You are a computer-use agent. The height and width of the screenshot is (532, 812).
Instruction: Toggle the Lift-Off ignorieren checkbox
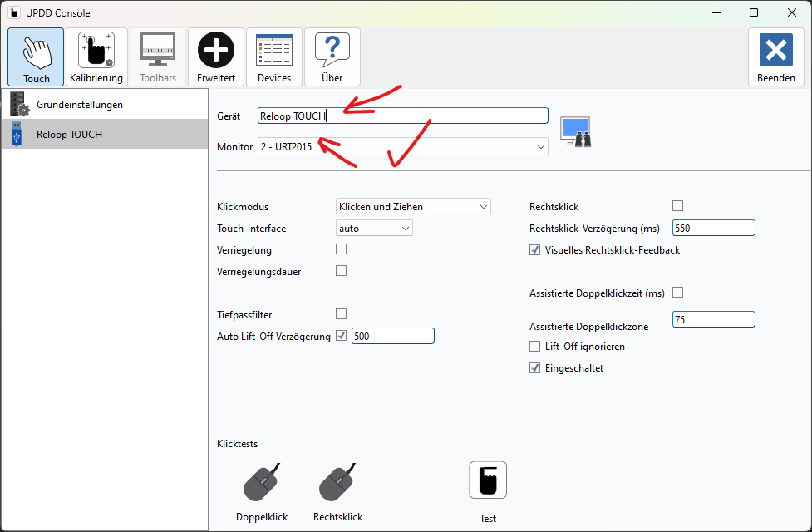535,346
